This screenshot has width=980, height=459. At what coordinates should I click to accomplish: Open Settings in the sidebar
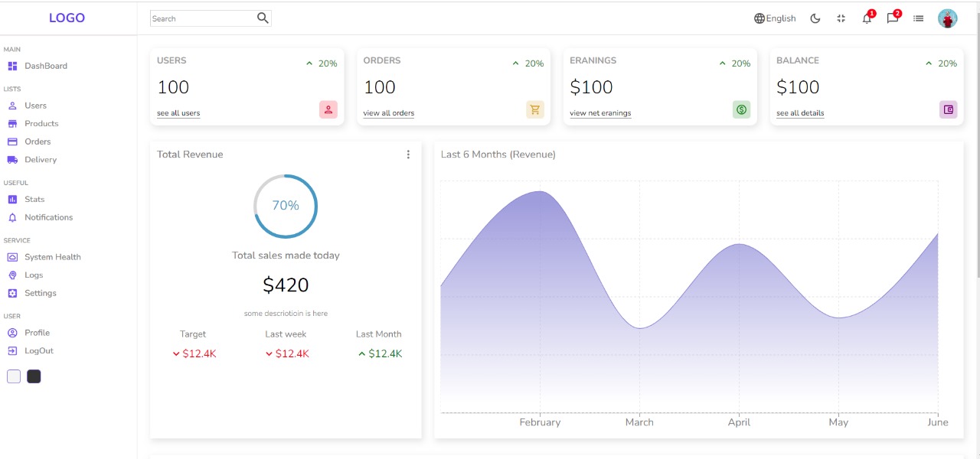point(41,293)
